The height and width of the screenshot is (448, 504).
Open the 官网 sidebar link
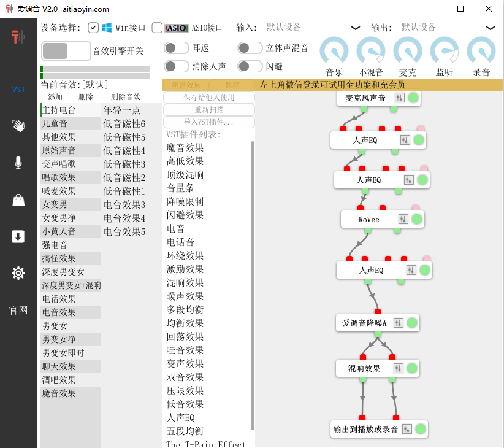pyautogui.click(x=18, y=311)
